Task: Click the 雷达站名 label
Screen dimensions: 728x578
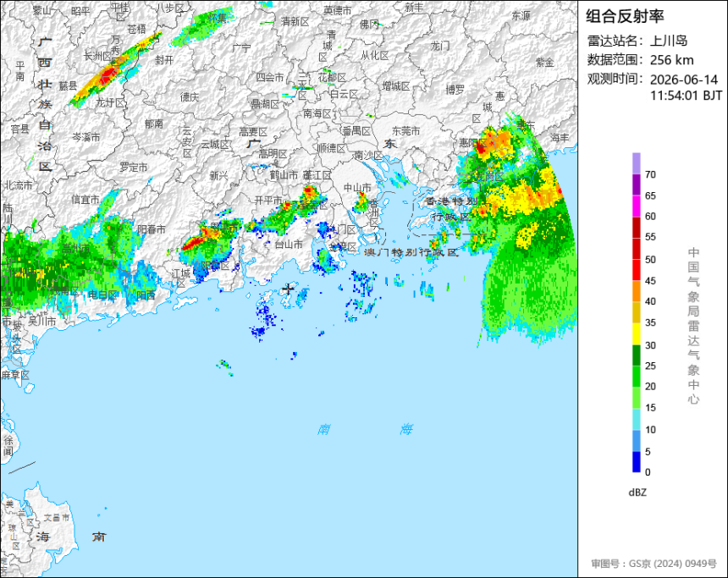Action: [x=616, y=41]
